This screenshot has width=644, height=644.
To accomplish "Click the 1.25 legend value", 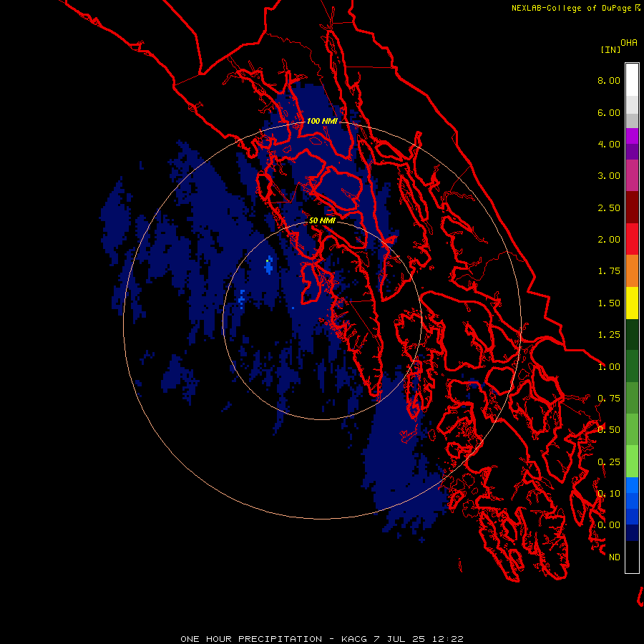I will (609, 335).
